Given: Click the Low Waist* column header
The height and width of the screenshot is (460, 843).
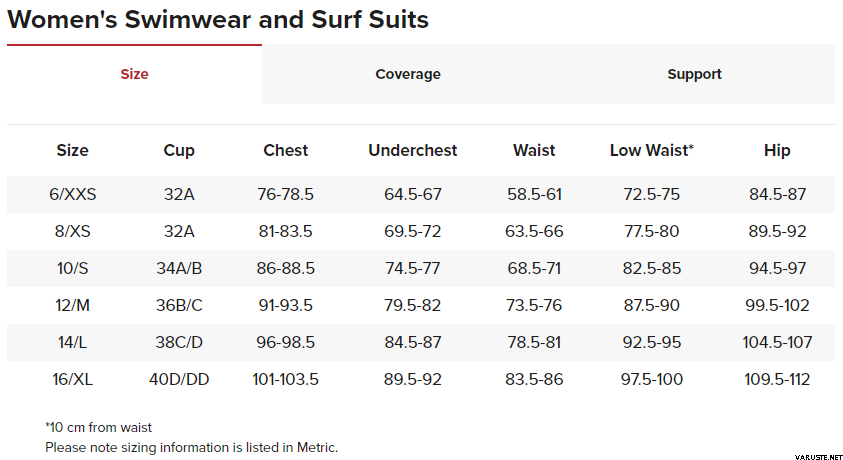Looking at the screenshot, I should click(x=652, y=150).
